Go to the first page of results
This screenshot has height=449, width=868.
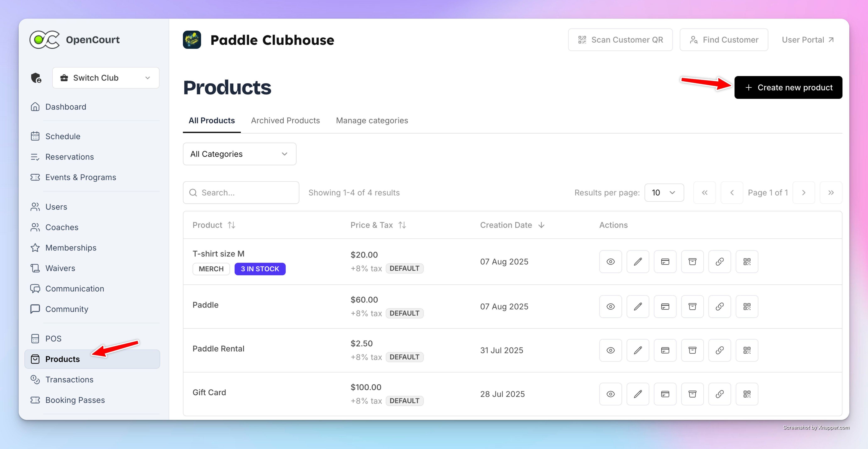point(705,193)
